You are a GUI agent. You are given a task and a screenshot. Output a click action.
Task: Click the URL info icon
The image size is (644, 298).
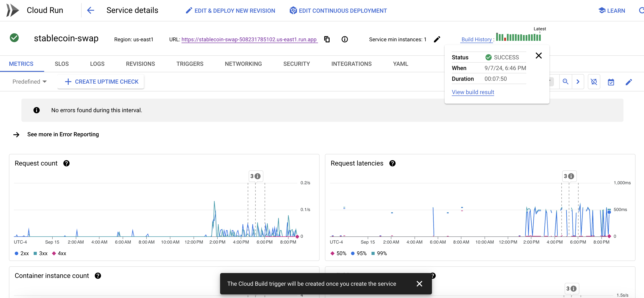pos(345,39)
